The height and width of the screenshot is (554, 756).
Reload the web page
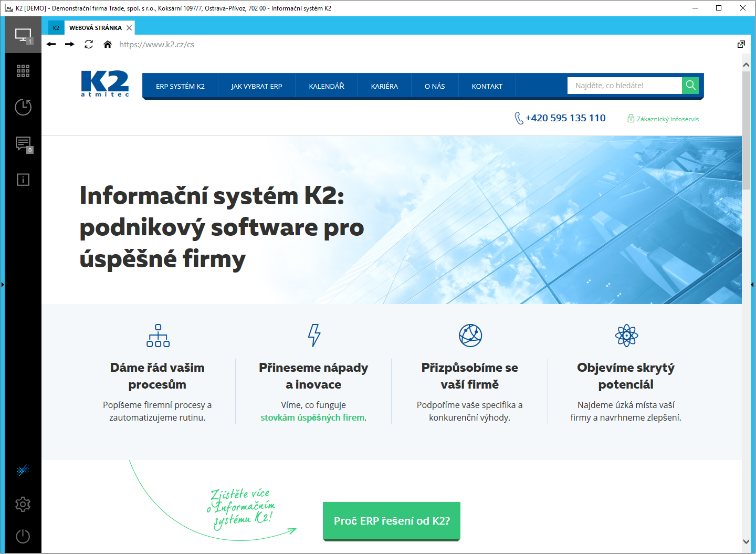click(x=89, y=44)
